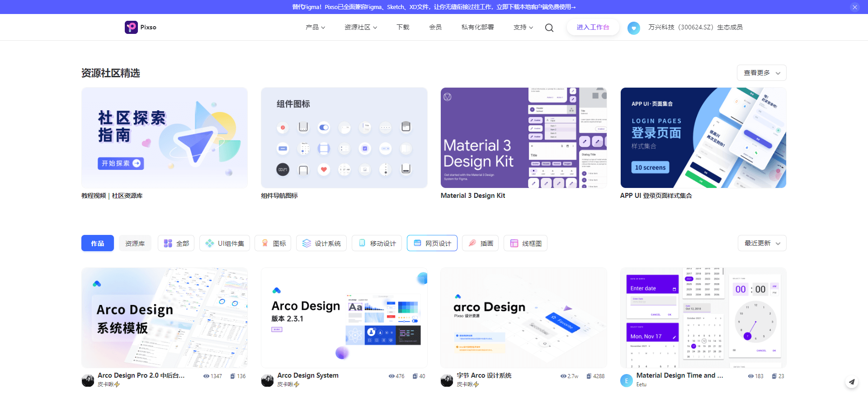Open the 查看更多 dropdown
Viewport: 868px width, 398px height.
(762, 73)
